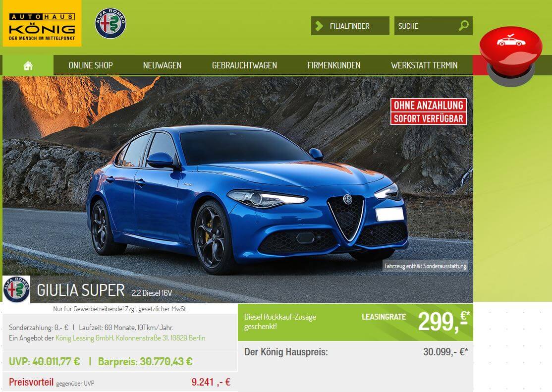Click the Der König Hauspreis row
Image resolution: width=552 pixels, height=392 pixels.
[x=356, y=352]
